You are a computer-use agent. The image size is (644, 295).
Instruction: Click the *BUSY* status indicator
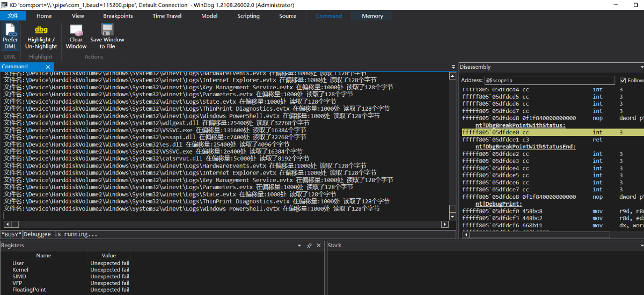pyautogui.click(x=11, y=234)
